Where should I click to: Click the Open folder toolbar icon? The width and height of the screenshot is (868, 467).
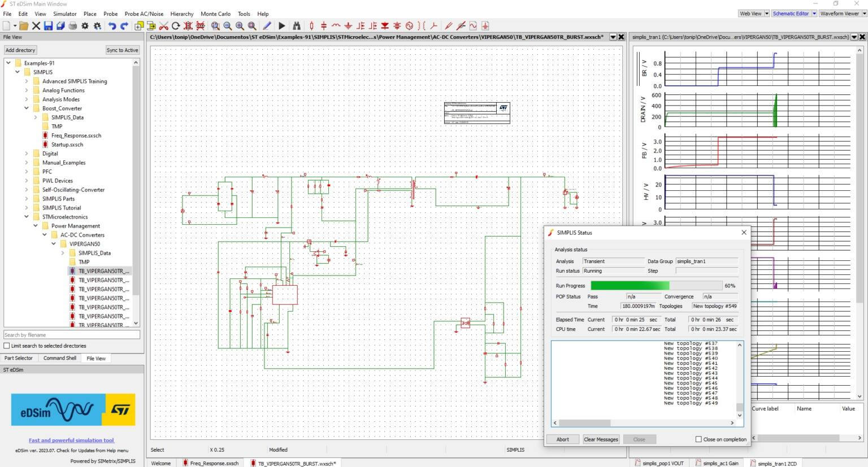tap(24, 26)
